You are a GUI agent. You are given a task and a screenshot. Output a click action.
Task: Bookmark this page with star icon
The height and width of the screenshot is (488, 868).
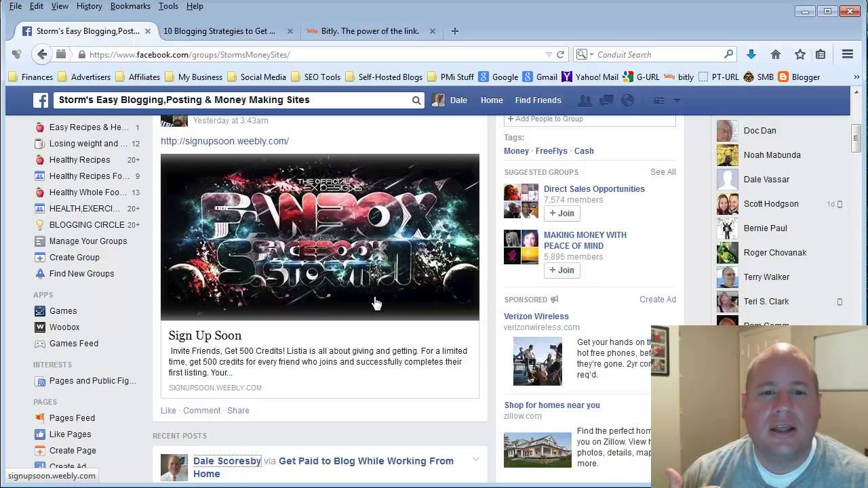(x=800, y=54)
